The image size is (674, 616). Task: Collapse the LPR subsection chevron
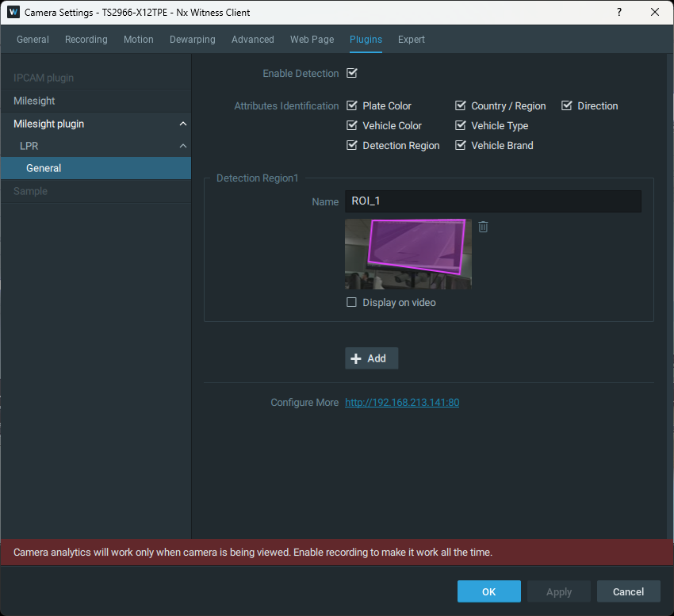pos(183,146)
